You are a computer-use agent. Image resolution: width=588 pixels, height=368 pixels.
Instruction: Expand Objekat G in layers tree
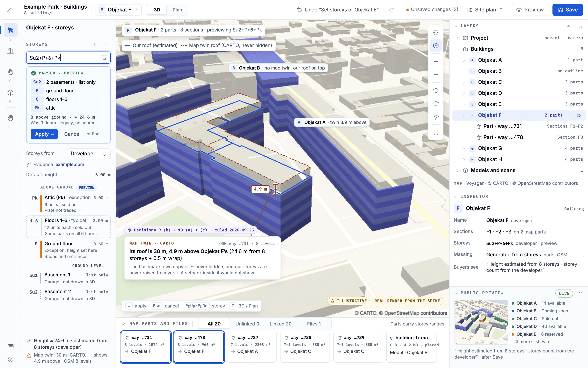pos(464,148)
